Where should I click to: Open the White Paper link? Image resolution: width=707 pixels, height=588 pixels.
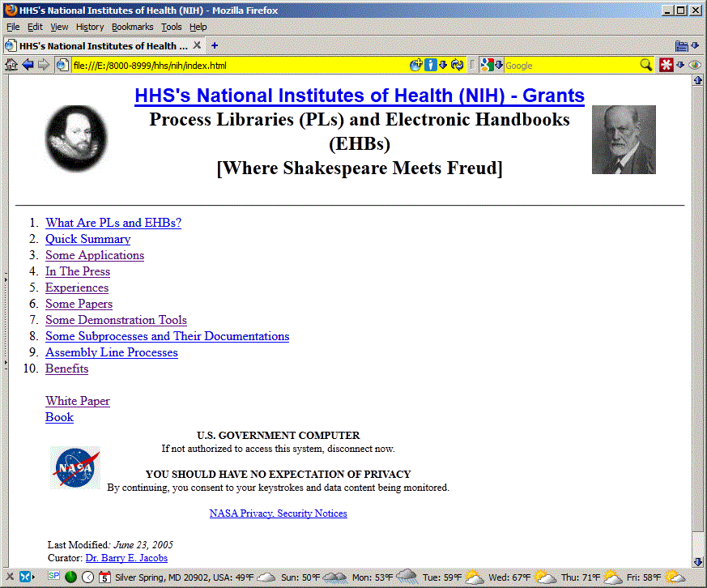pos(78,402)
